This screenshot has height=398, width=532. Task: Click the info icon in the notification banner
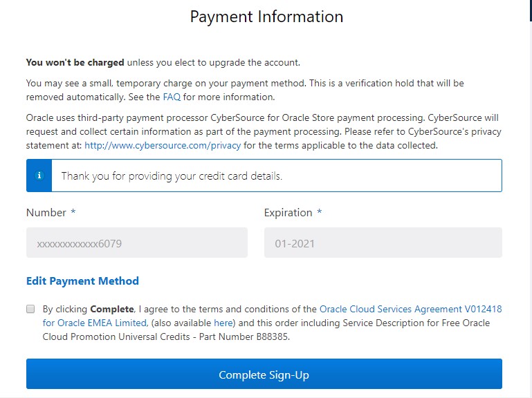(x=39, y=176)
